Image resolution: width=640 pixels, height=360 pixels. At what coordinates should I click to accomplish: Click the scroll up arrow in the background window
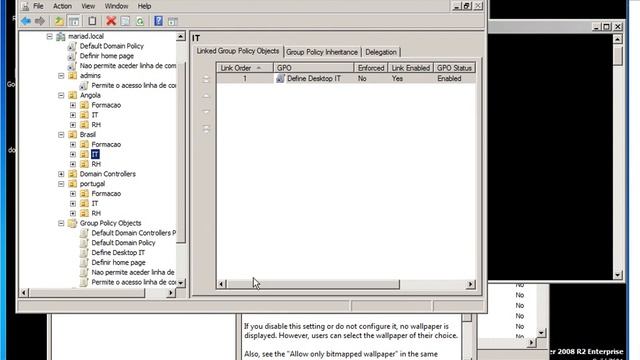pos(618,39)
